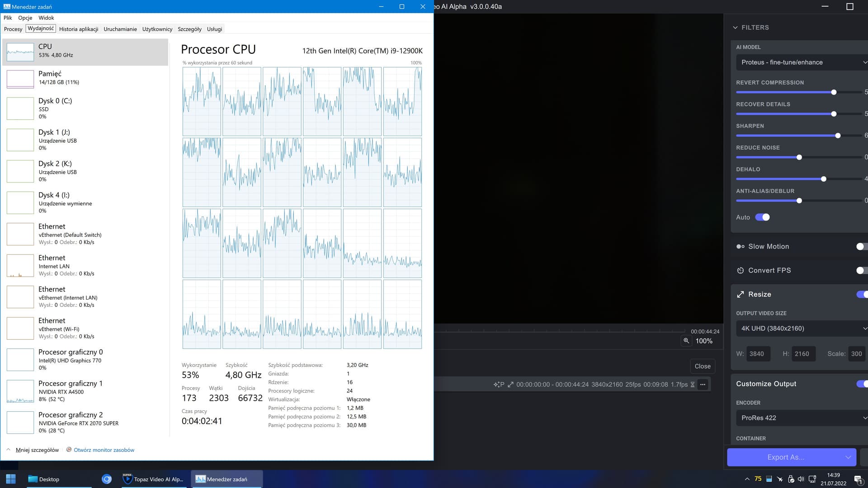
Task: Open the Windows Start menu
Action: (11, 479)
